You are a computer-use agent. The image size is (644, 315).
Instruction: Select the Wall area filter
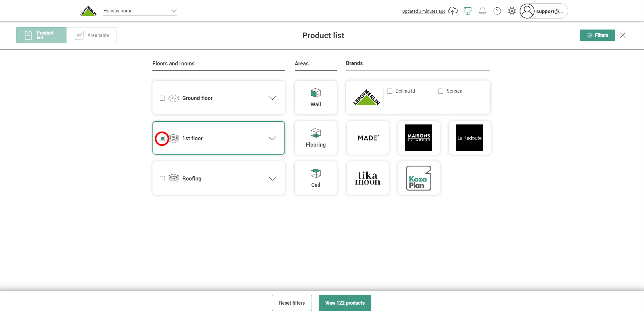[316, 98]
